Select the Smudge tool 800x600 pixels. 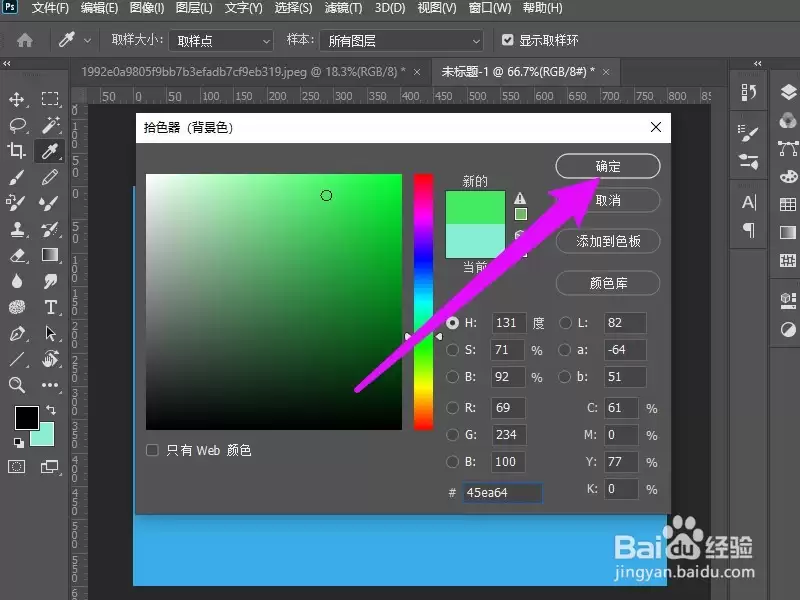[x=51, y=281]
